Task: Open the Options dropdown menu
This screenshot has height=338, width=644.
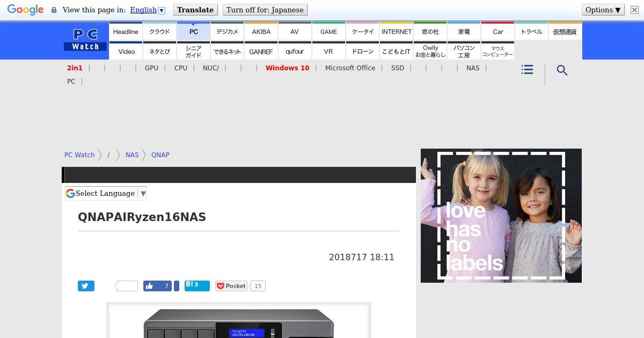Action: (x=603, y=10)
